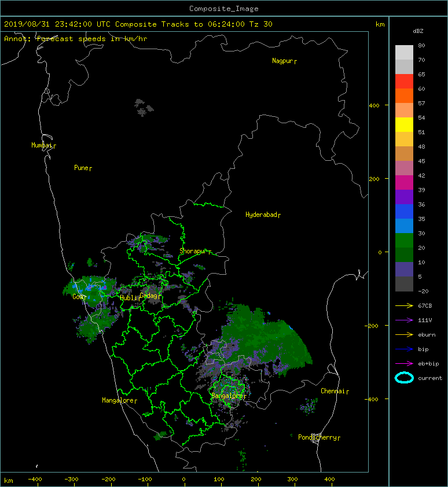Click the grey radar echo cluster north of Pune

pos(144,108)
